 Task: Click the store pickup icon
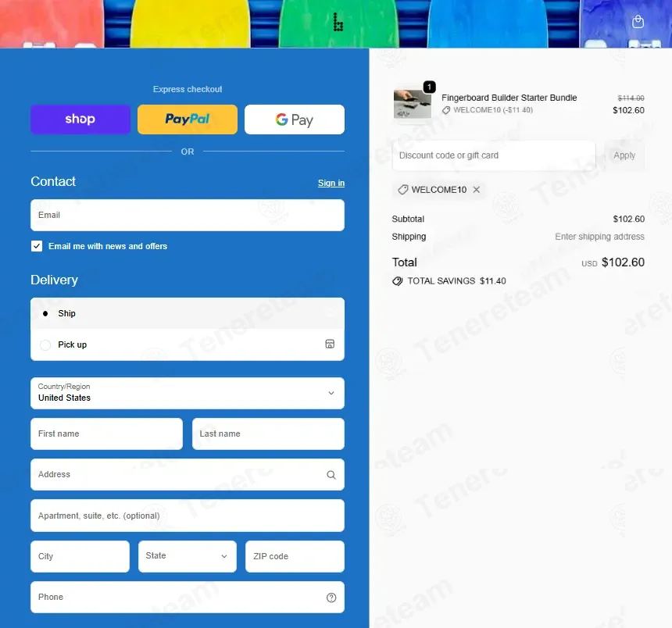(330, 344)
